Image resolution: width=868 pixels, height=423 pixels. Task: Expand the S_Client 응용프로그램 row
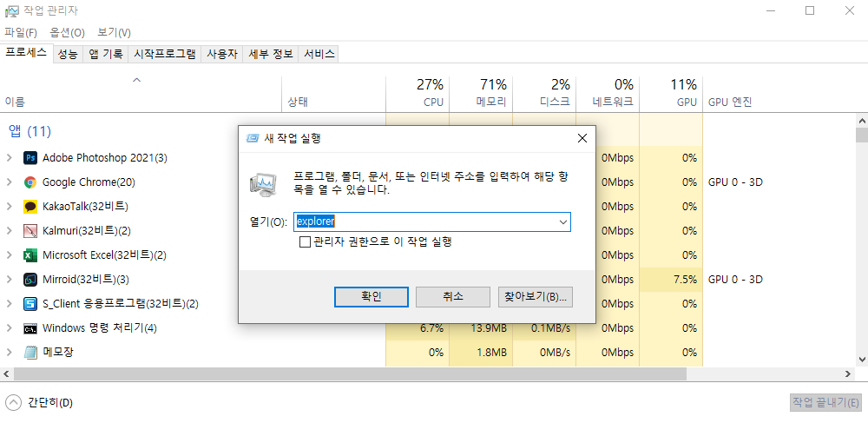tap(9, 304)
